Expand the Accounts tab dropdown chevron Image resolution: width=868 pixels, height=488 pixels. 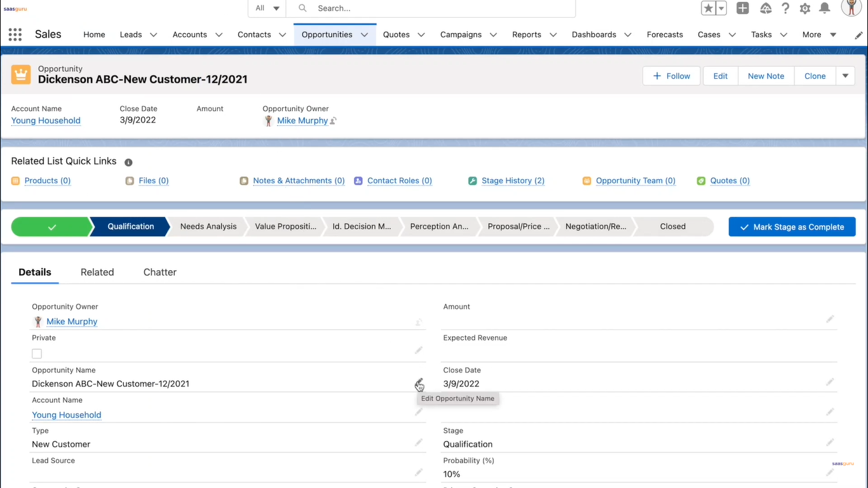pyautogui.click(x=219, y=35)
